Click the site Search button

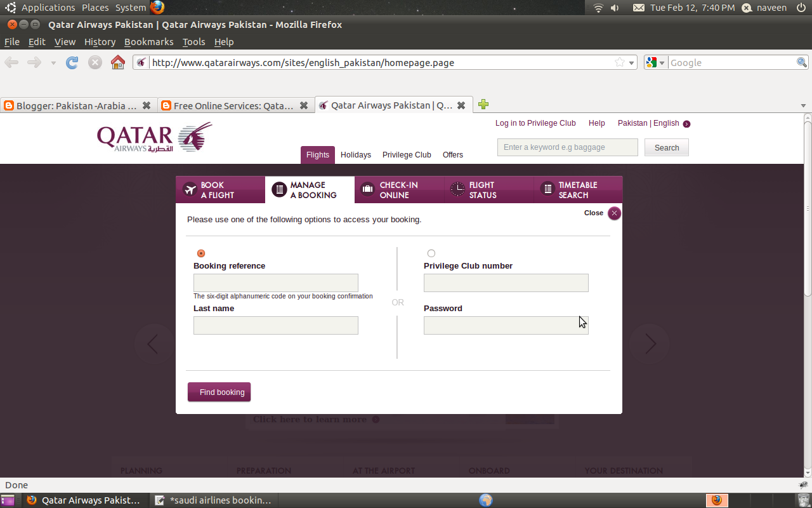click(667, 147)
